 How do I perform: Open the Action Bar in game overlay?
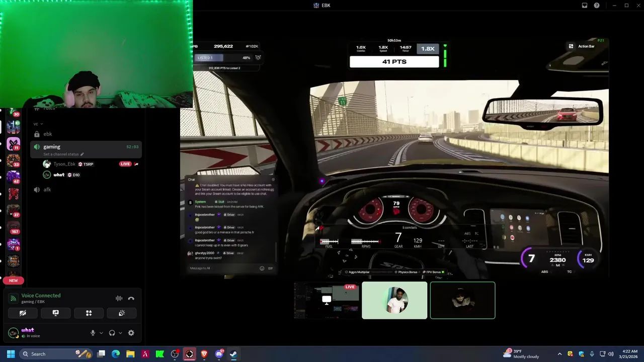582,46
